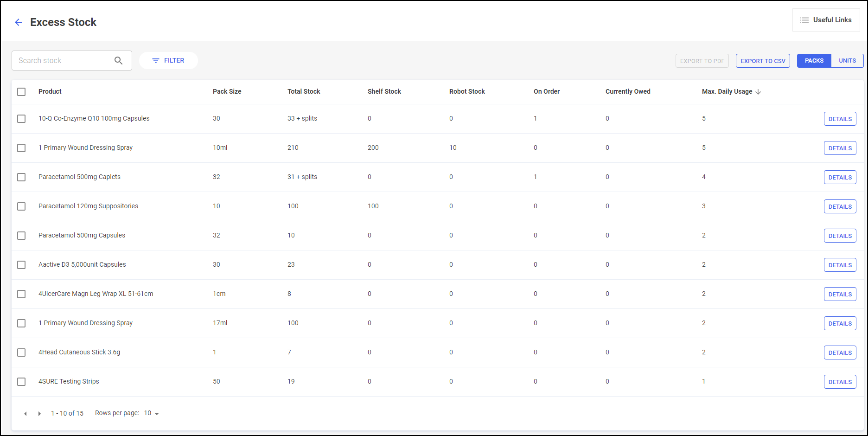Click the Max. Daily Usage sort arrow
868x436 pixels.
[758, 92]
